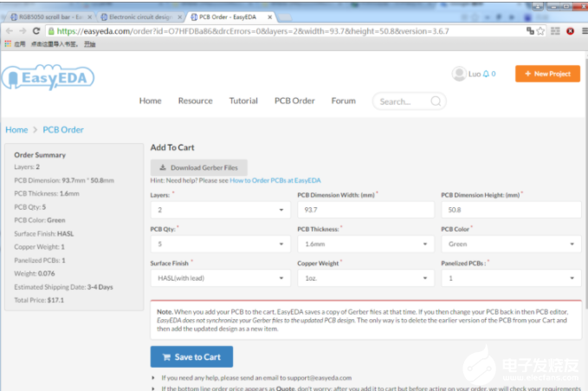The width and height of the screenshot is (588, 391).
Task: Open a new browser tab
Action: click(285, 17)
